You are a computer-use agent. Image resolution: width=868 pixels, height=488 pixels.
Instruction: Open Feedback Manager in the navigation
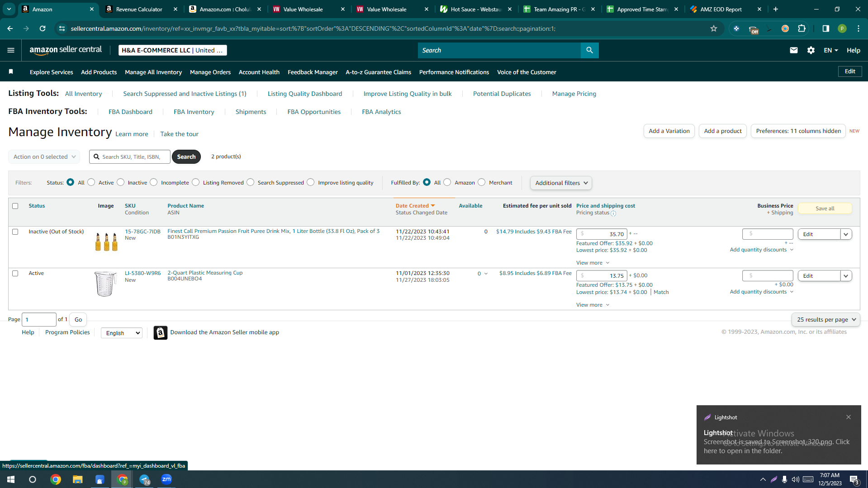(313, 72)
